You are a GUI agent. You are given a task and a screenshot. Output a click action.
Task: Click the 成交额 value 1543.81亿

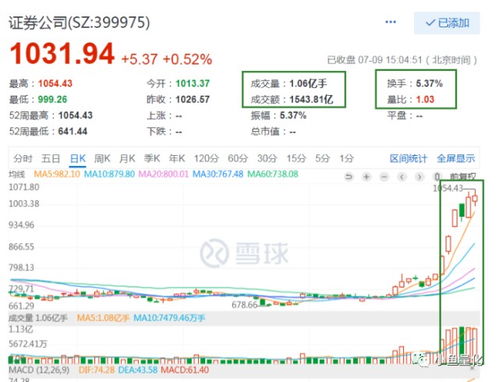coord(311,99)
